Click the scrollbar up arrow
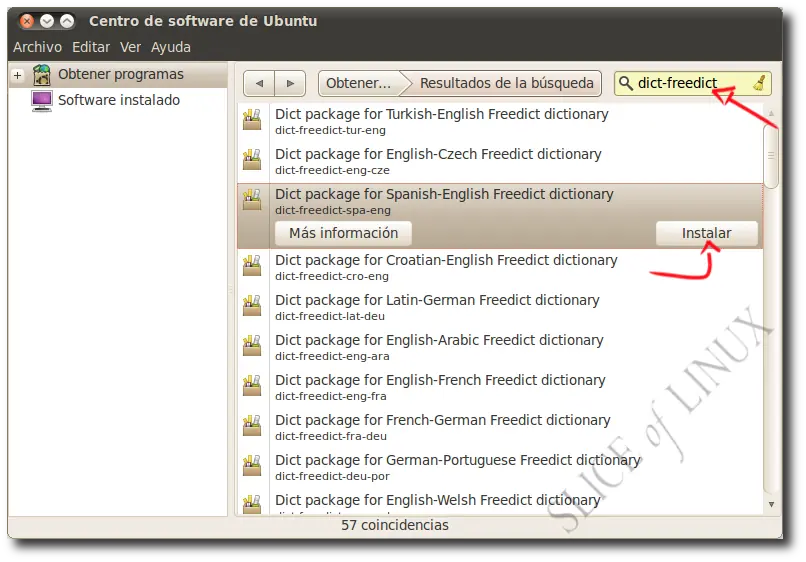This screenshot has width=806, height=562. point(771,113)
